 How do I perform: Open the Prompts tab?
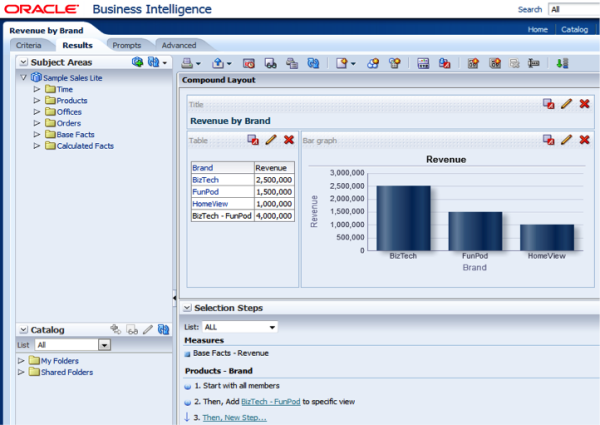[126, 45]
